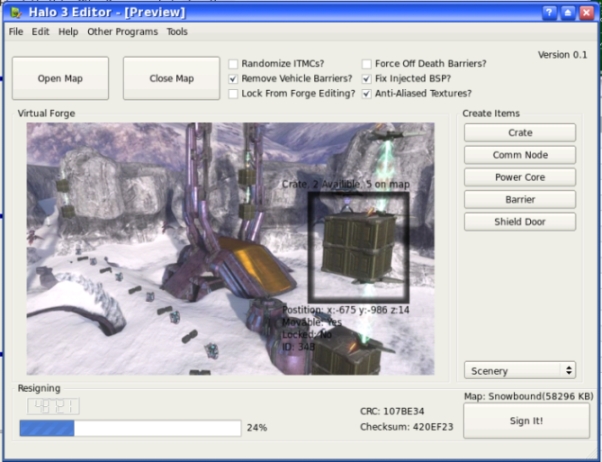Click the Map: Snowbound(58296 KB) label
Screen dimensions: 602x462
click(x=529, y=396)
